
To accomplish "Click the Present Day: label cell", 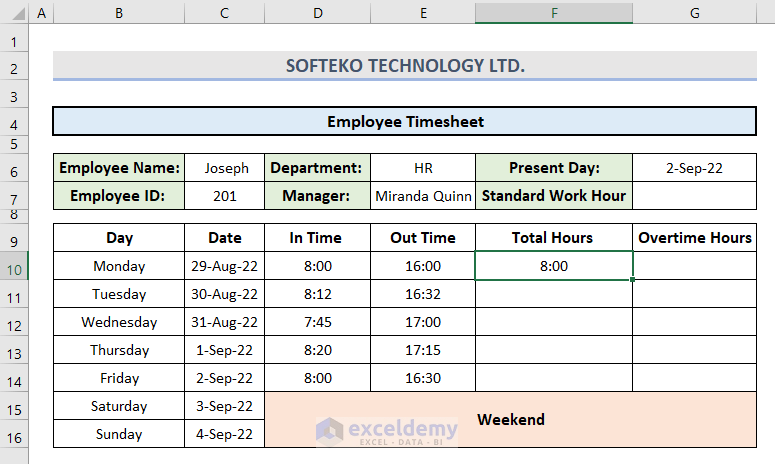I will pyautogui.click(x=554, y=168).
